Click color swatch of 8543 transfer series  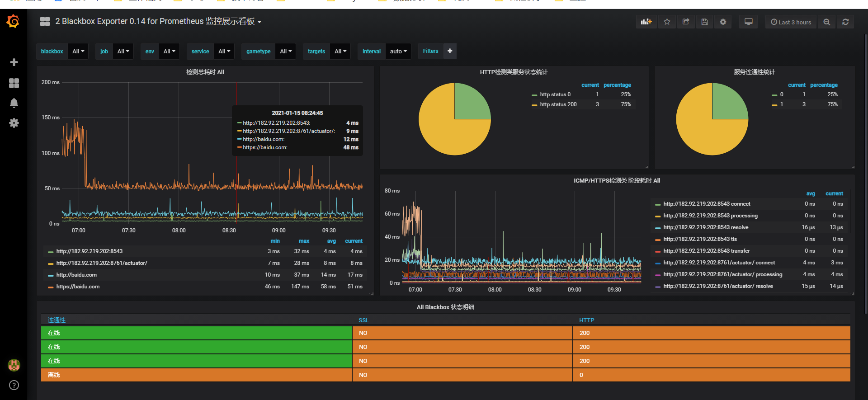[658, 251]
